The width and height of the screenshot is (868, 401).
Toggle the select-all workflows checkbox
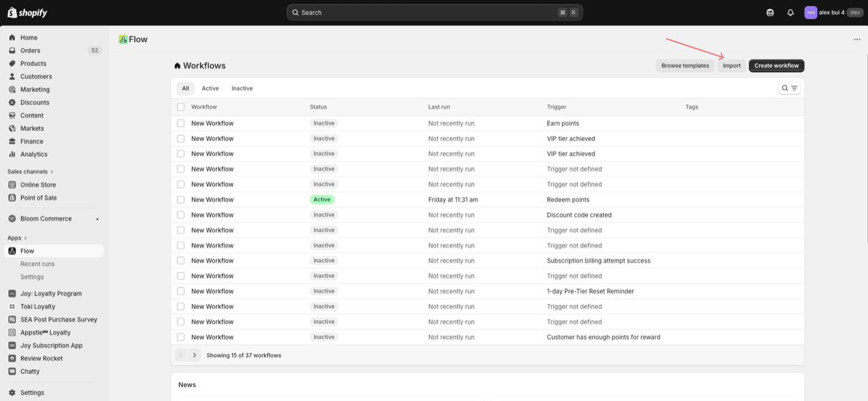180,107
